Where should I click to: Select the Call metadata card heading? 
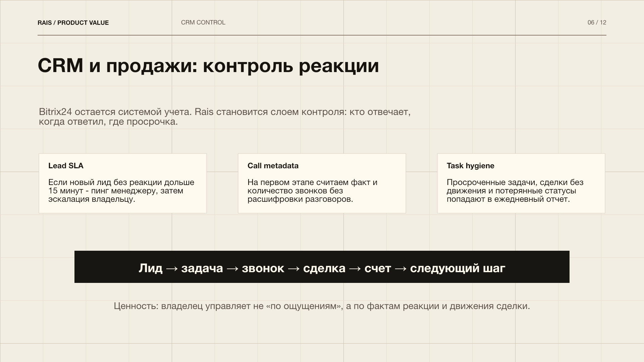pyautogui.click(x=273, y=166)
